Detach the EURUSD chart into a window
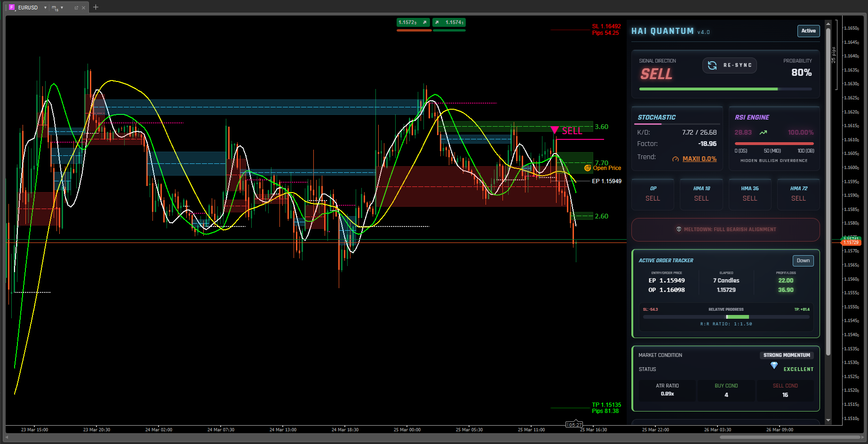 (x=76, y=8)
